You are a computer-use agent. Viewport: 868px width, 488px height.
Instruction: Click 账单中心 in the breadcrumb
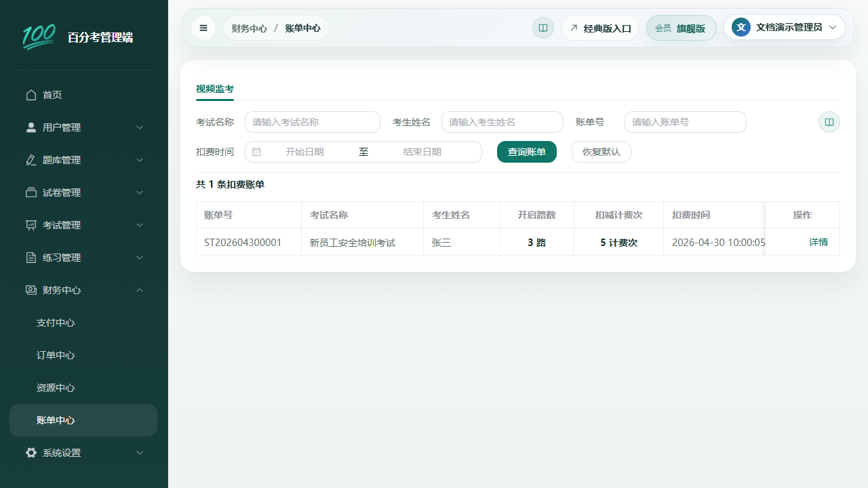click(302, 28)
